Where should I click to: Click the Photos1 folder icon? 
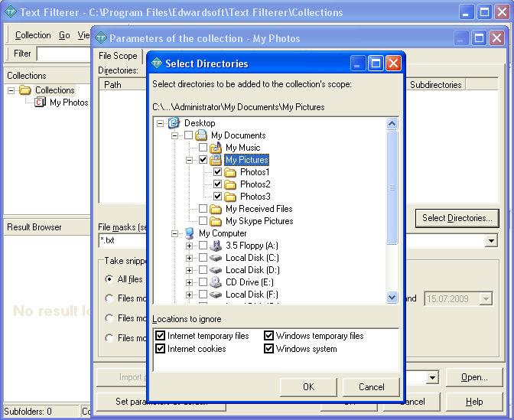coord(230,172)
